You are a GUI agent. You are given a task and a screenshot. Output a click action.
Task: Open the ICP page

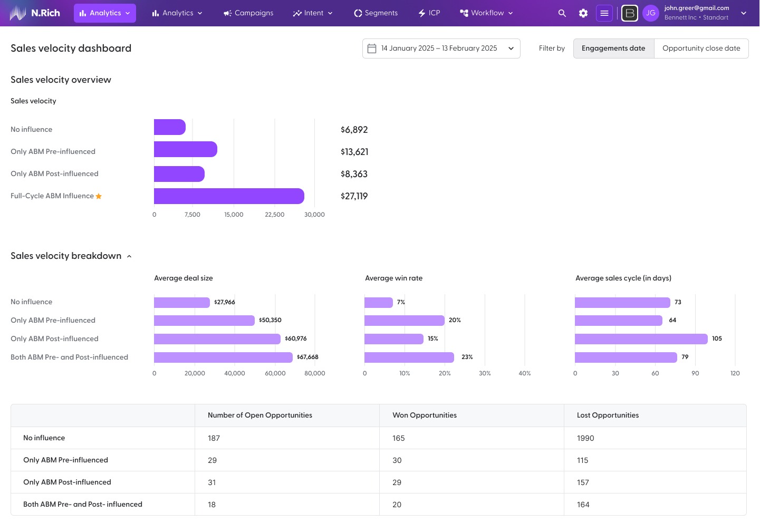click(429, 13)
